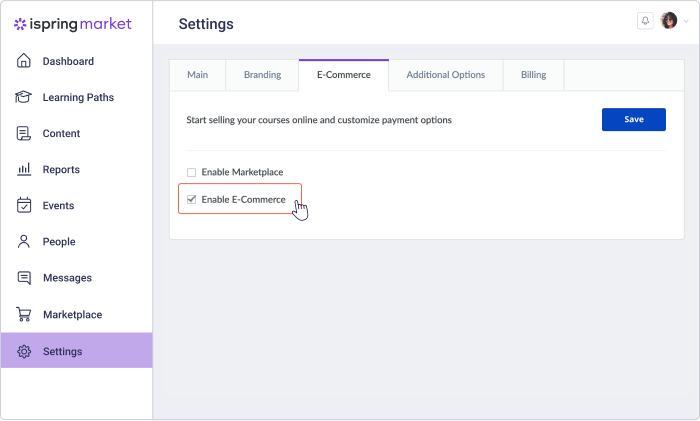Viewport: 700px width, 421px height.
Task: Open the Marketplace shopping cart icon
Action: pyautogui.click(x=24, y=314)
